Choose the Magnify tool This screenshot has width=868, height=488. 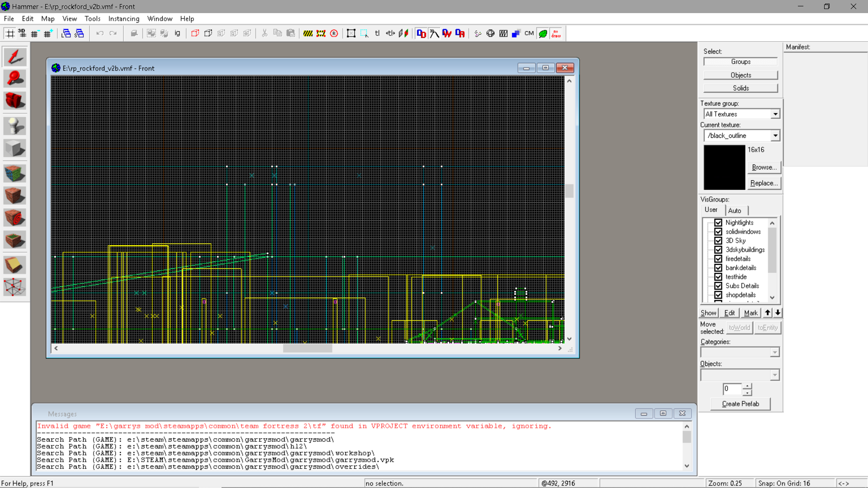(15, 79)
